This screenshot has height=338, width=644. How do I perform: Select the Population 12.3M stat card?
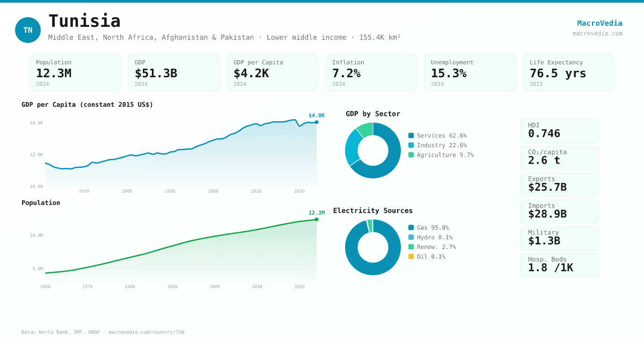point(75,72)
